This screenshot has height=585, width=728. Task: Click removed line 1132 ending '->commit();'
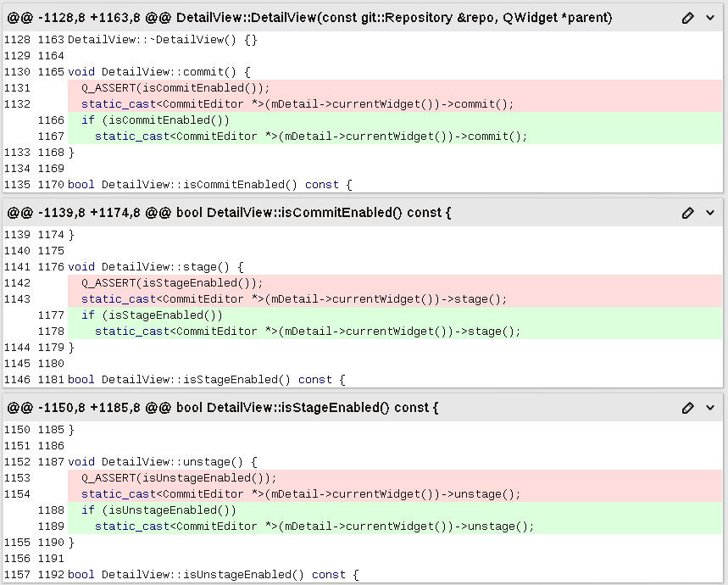coord(395,104)
